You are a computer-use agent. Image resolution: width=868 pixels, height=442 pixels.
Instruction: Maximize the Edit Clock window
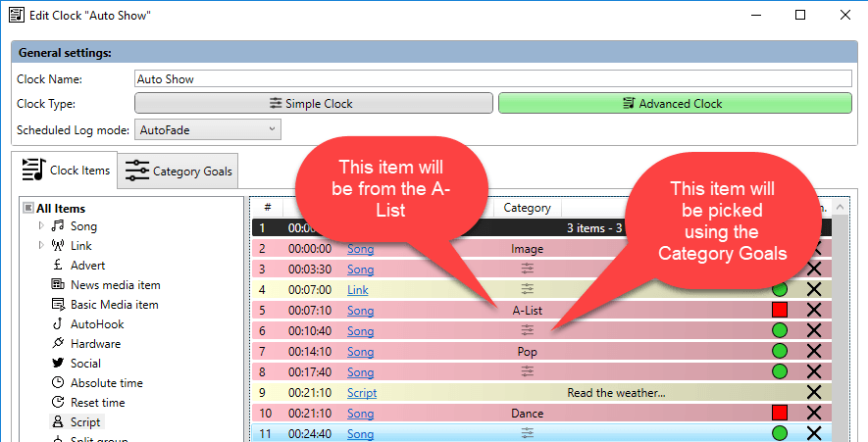(800, 15)
